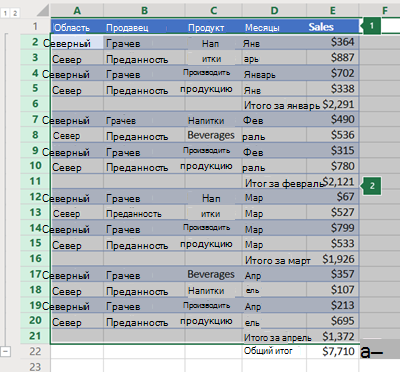Click the Общий итог label
This screenshot has height=372, width=400.
click(268, 351)
